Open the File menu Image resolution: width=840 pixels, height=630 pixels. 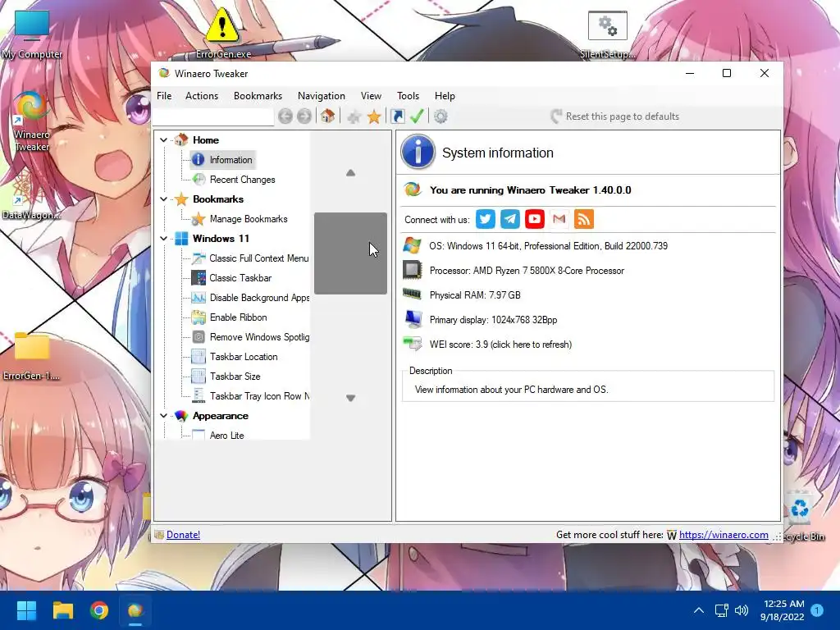point(164,96)
